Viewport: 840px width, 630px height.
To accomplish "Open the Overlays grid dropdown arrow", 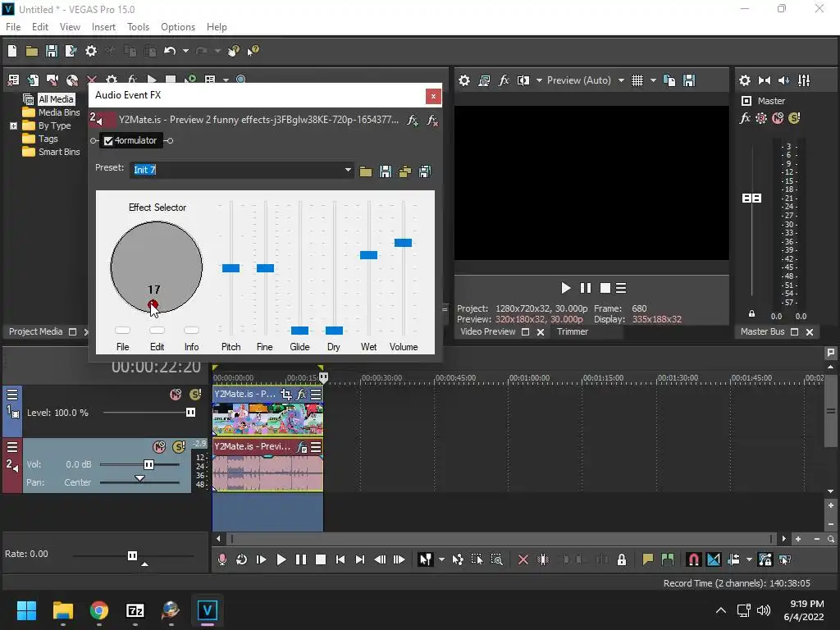I will coord(653,80).
